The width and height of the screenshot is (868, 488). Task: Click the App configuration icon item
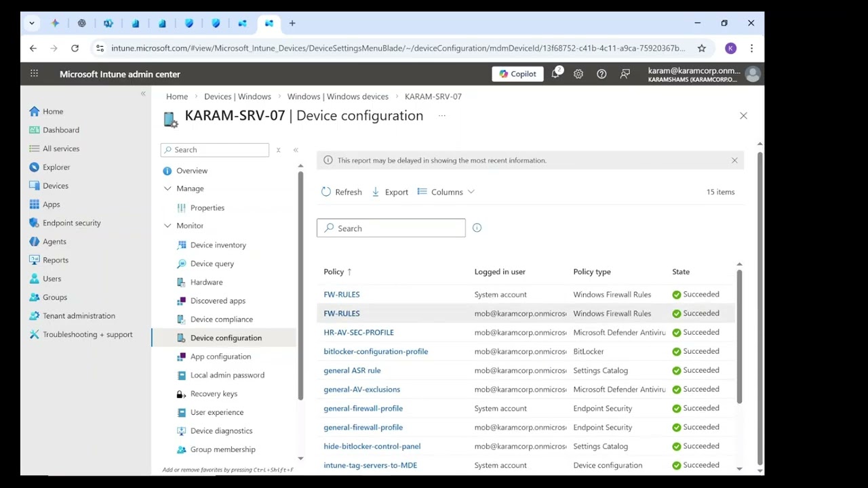click(181, 357)
